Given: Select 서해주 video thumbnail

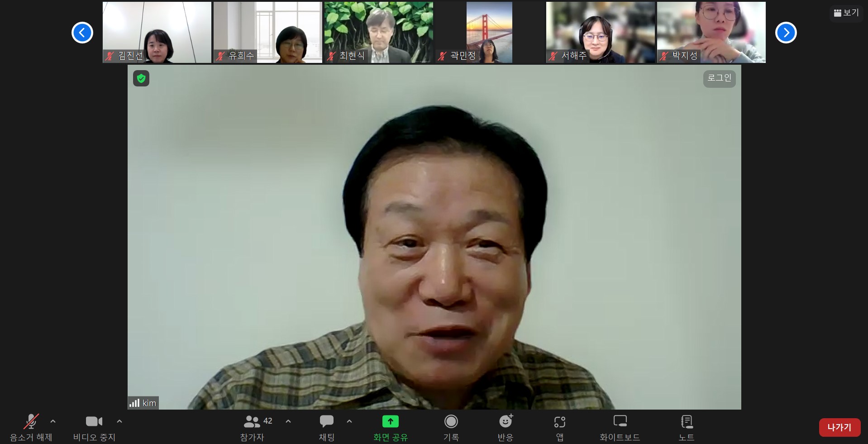Looking at the screenshot, I should [x=601, y=32].
